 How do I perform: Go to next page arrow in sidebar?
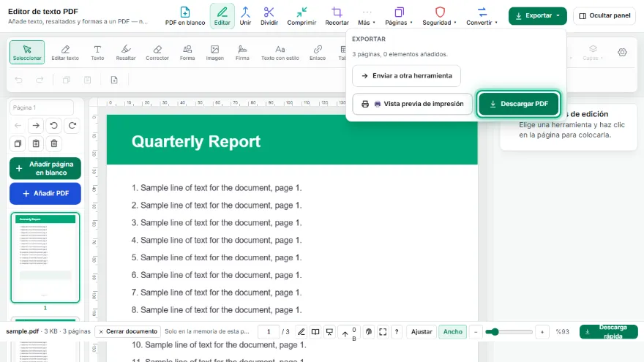click(x=36, y=126)
